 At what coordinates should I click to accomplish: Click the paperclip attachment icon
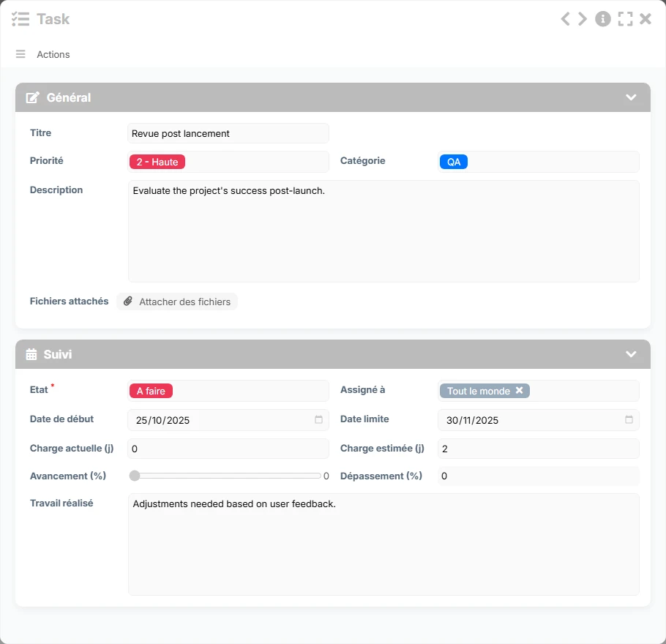(x=128, y=302)
